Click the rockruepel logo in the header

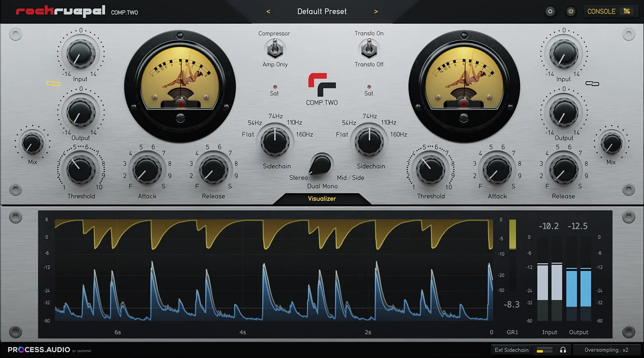[60, 11]
